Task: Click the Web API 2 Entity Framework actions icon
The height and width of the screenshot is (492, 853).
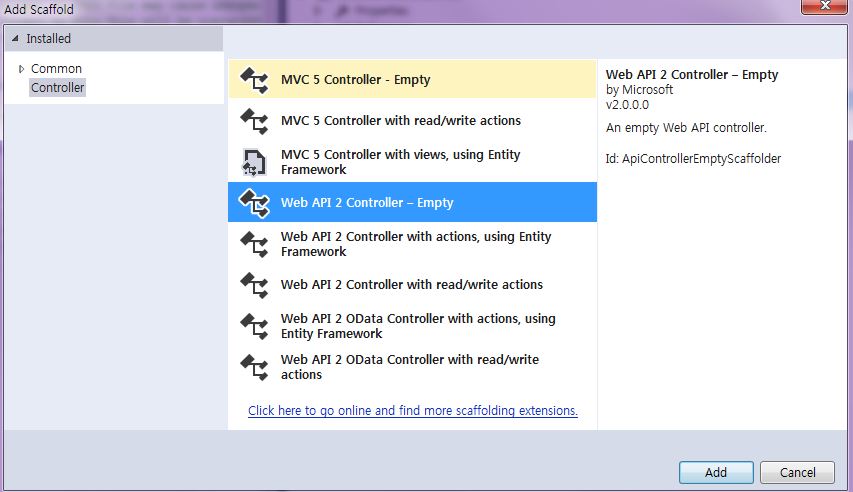Action: [x=255, y=244]
